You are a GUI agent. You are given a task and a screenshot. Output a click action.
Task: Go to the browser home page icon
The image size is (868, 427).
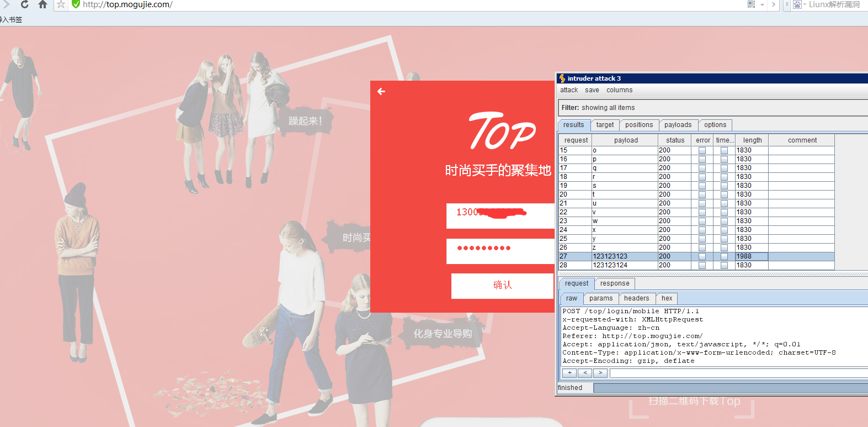click(42, 4)
